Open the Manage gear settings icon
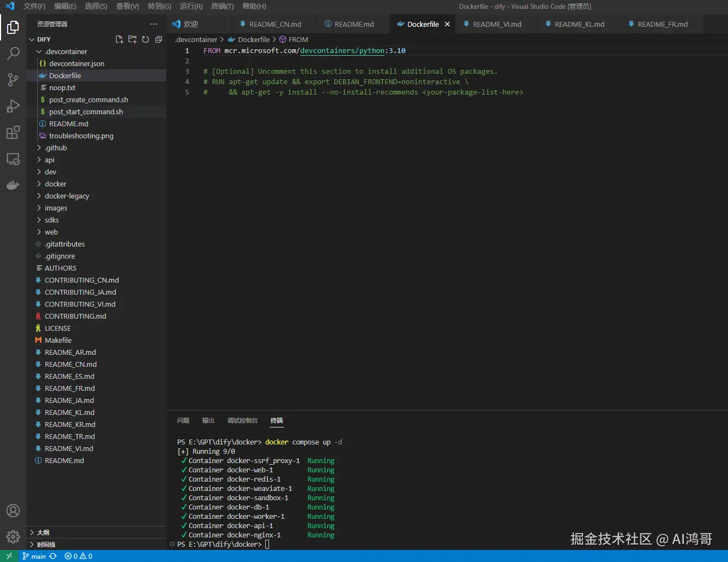The image size is (728, 562). click(x=13, y=537)
